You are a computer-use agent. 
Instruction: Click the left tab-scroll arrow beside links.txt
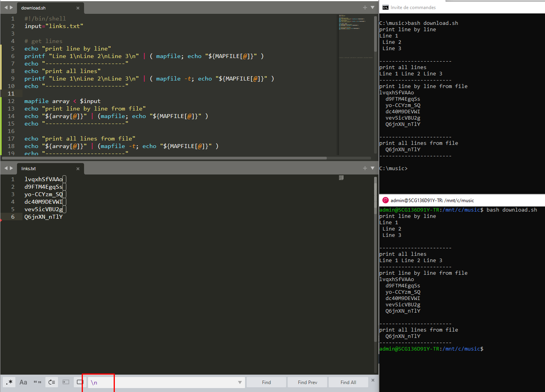pos(6,168)
